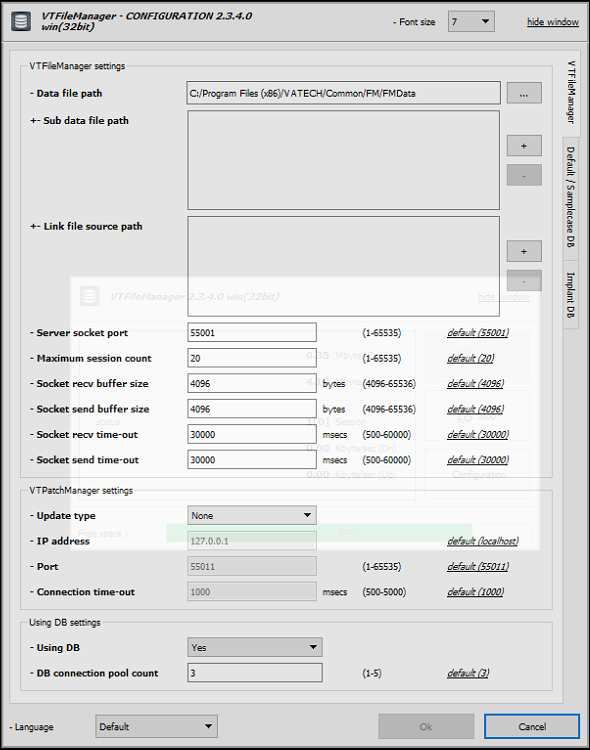Reset session count via default (20) link
This screenshot has height=750, width=590.
click(470, 358)
